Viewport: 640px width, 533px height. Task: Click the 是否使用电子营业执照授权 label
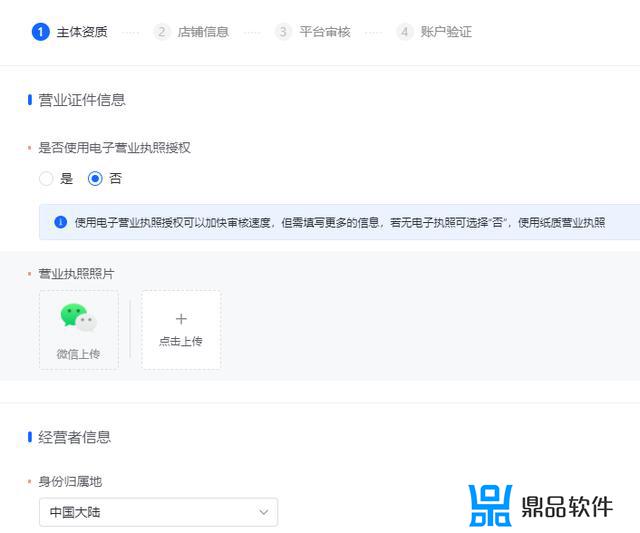click(x=114, y=148)
